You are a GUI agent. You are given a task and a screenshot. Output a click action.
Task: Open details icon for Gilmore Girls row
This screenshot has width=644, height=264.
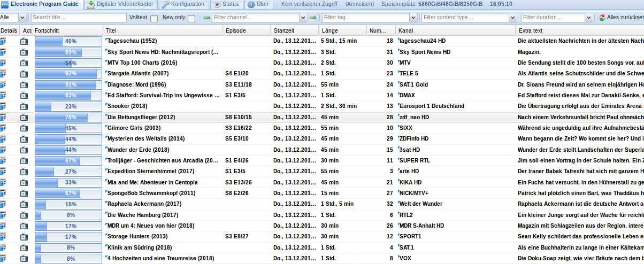click(3, 128)
